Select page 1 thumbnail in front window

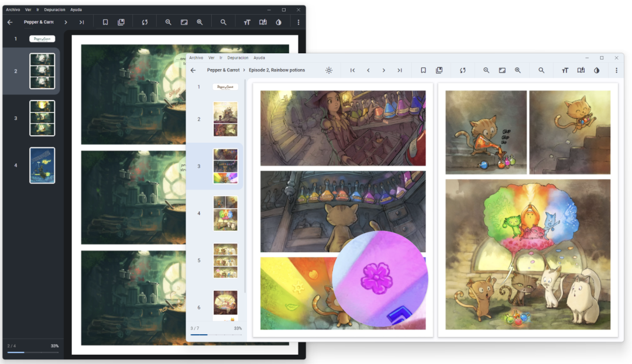click(225, 87)
